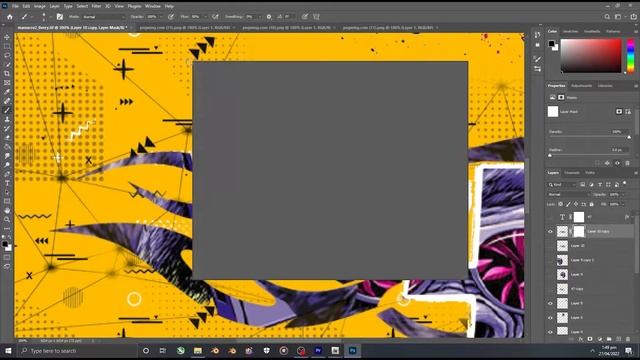The image size is (640, 360).
Task: Select the Zoom tool in left toolbar
Action: click(7, 220)
